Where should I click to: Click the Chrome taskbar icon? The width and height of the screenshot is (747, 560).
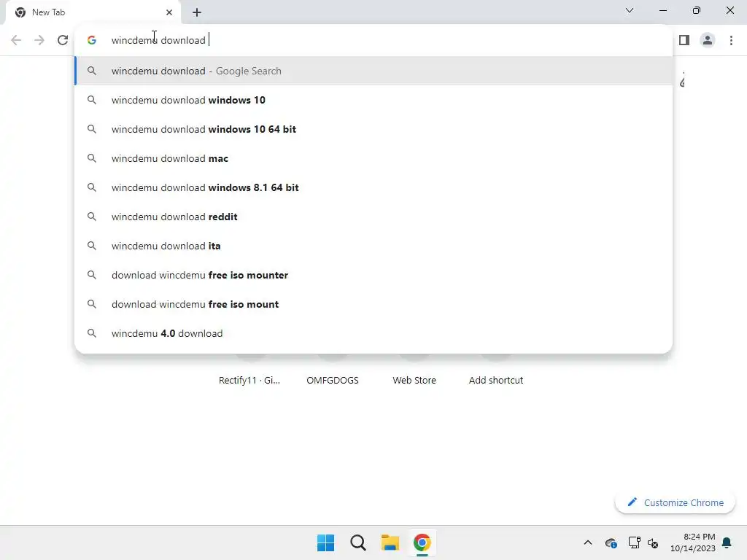point(422,542)
